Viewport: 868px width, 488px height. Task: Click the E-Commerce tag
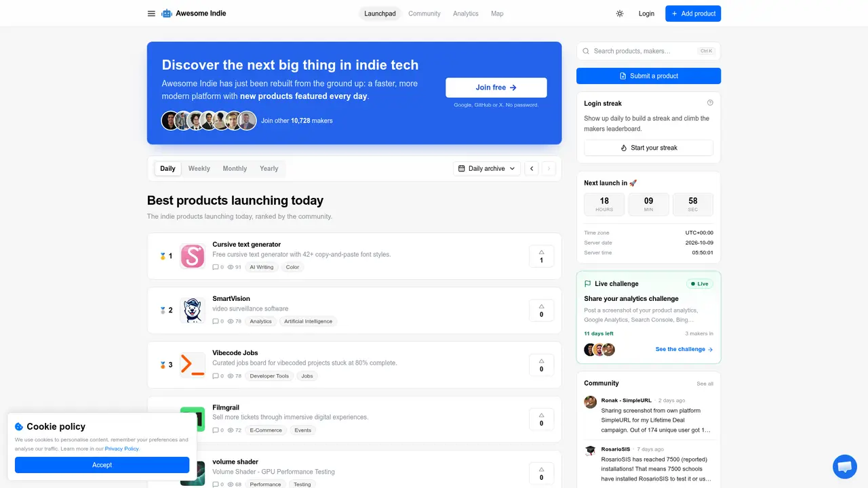pos(266,430)
